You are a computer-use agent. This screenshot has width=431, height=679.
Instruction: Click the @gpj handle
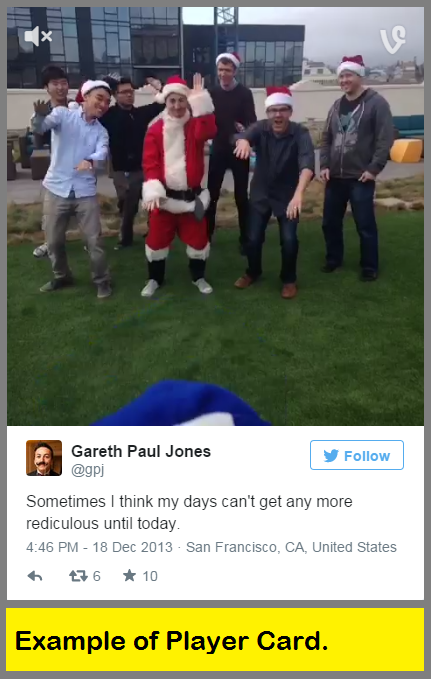click(x=87, y=470)
